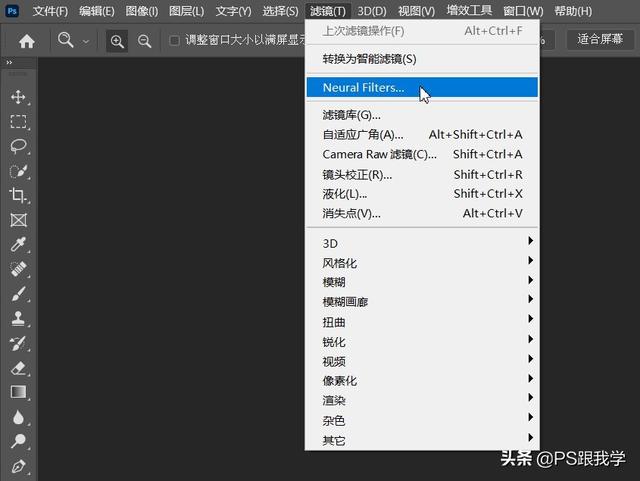Open the 选择(S) menu

(280, 11)
